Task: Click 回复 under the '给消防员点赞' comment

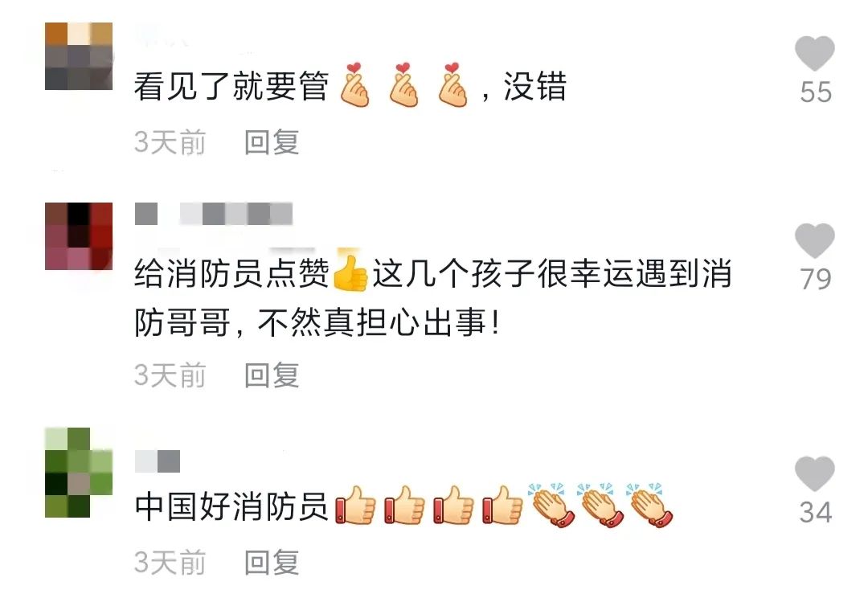Action: tap(272, 375)
